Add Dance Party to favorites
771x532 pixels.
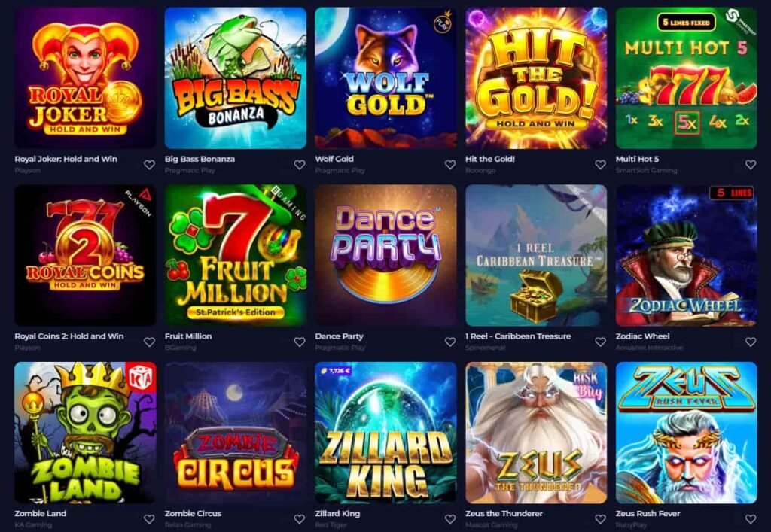point(450,342)
